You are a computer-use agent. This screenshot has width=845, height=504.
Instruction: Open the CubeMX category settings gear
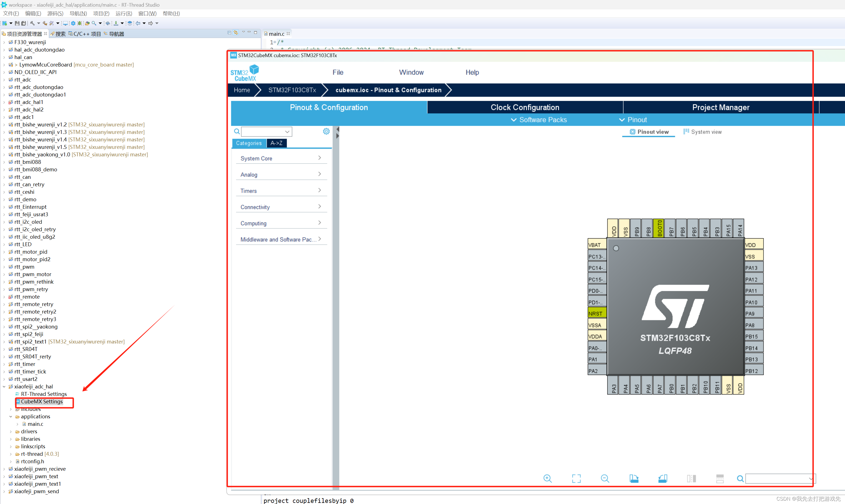326,131
